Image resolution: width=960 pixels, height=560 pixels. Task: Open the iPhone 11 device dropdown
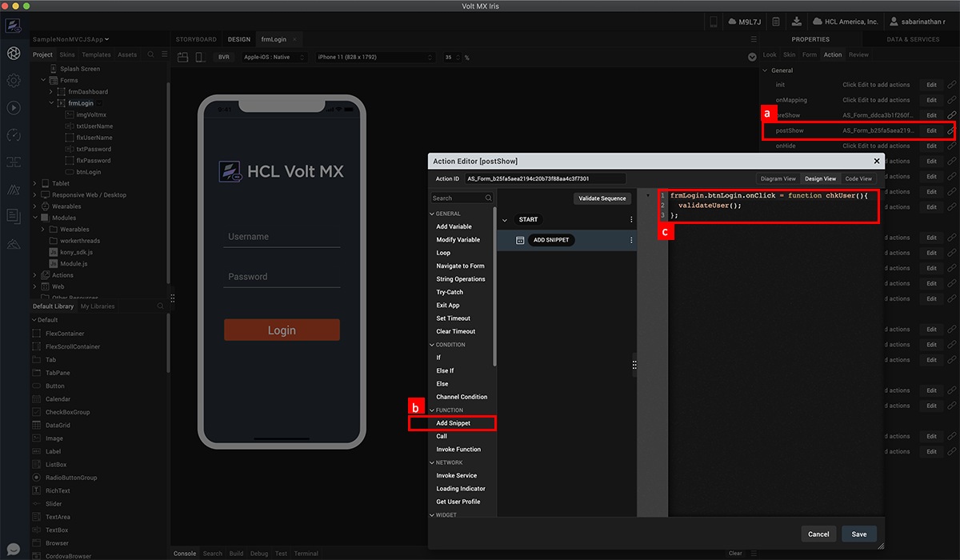tap(374, 58)
